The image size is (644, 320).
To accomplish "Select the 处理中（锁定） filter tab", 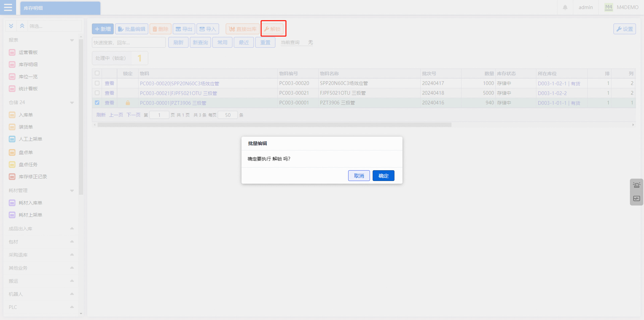I will pyautogui.click(x=120, y=58).
